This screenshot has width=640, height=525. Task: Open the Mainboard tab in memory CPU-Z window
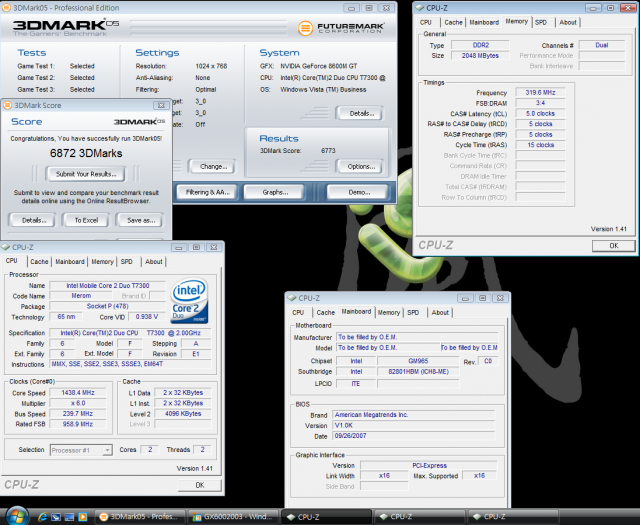484,22
